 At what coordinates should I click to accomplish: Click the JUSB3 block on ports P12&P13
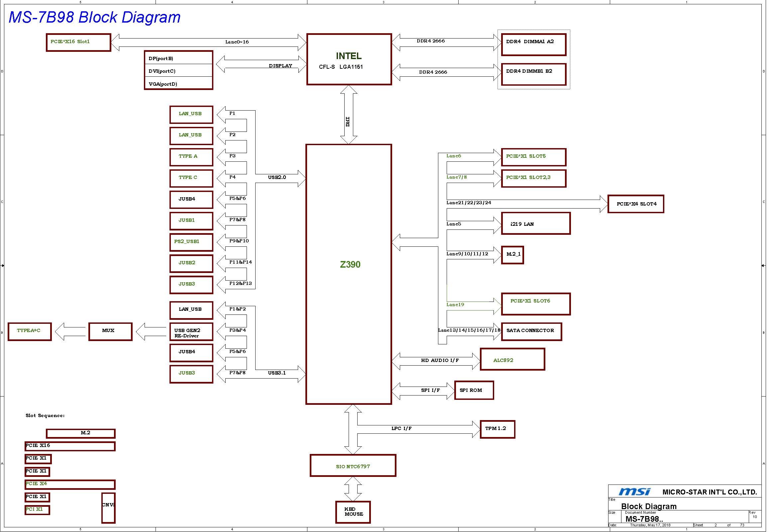pos(192,285)
